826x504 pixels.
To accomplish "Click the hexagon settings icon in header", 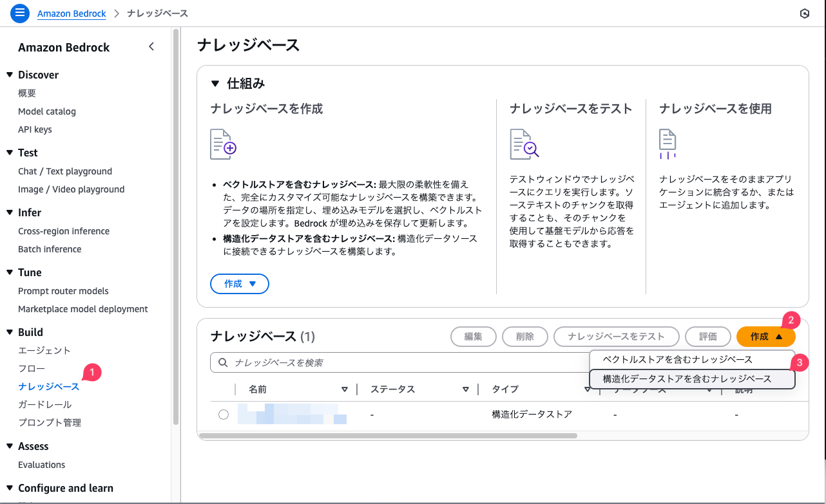I will [x=804, y=14].
